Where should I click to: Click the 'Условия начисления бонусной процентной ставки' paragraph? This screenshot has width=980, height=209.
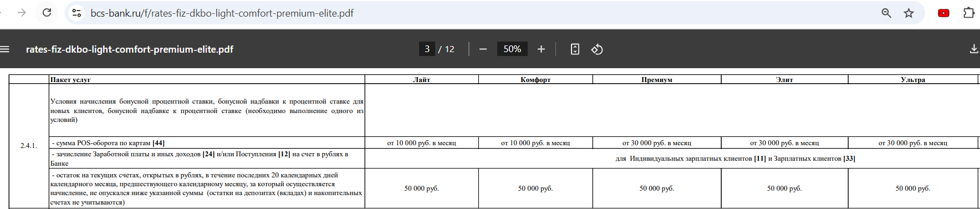tap(207, 110)
